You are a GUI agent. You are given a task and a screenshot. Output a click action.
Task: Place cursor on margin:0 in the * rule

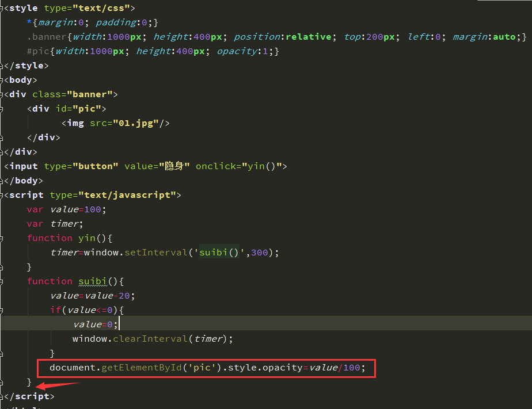60,22
